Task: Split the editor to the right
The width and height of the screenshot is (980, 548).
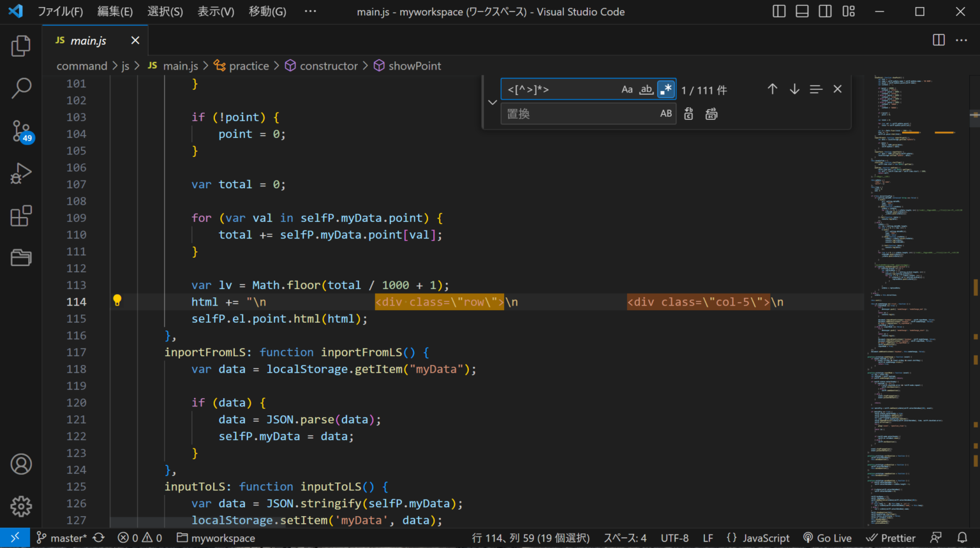Action: pyautogui.click(x=939, y=40)
